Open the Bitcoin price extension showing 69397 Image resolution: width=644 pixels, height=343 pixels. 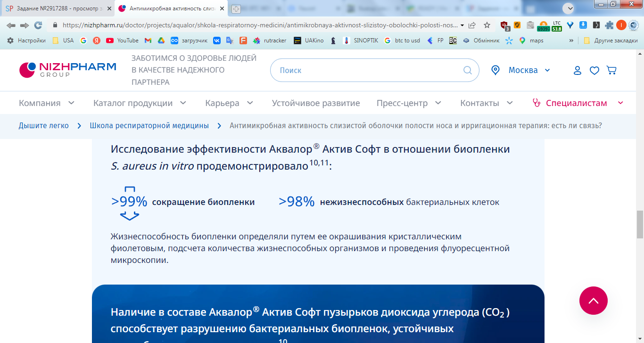pos(543,25)
